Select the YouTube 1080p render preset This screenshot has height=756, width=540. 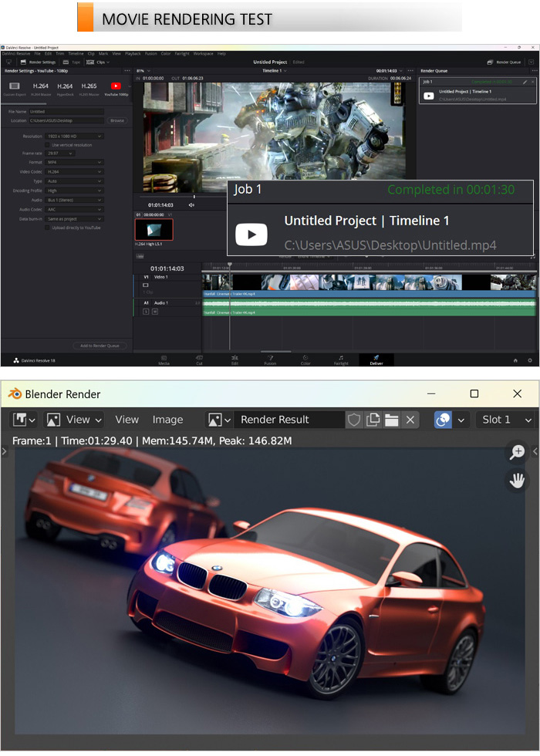116,87
